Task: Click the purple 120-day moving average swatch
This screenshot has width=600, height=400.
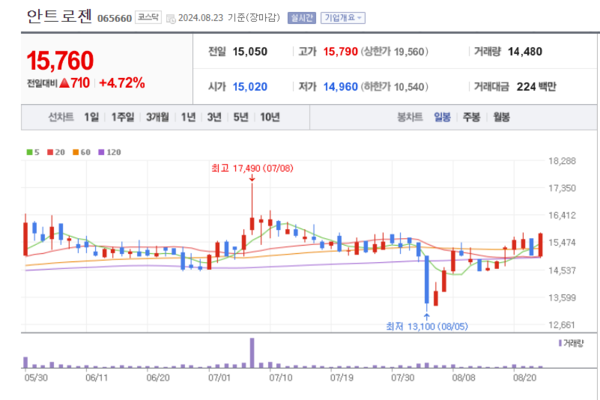Action: pos(101,152)
